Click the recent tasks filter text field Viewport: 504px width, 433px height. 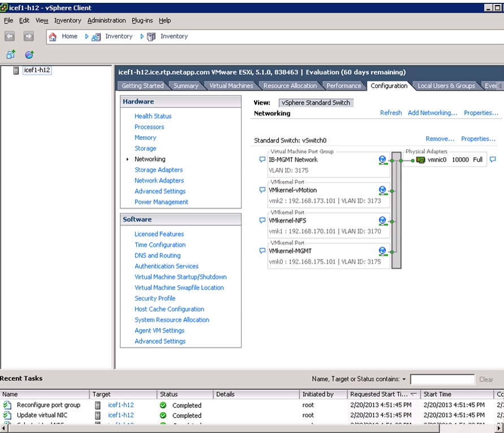[442, 379]
